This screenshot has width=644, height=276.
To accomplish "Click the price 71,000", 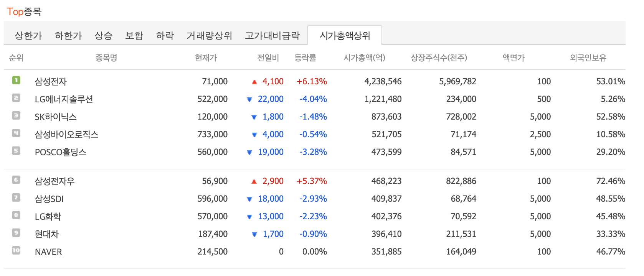I will click(215, 81).
